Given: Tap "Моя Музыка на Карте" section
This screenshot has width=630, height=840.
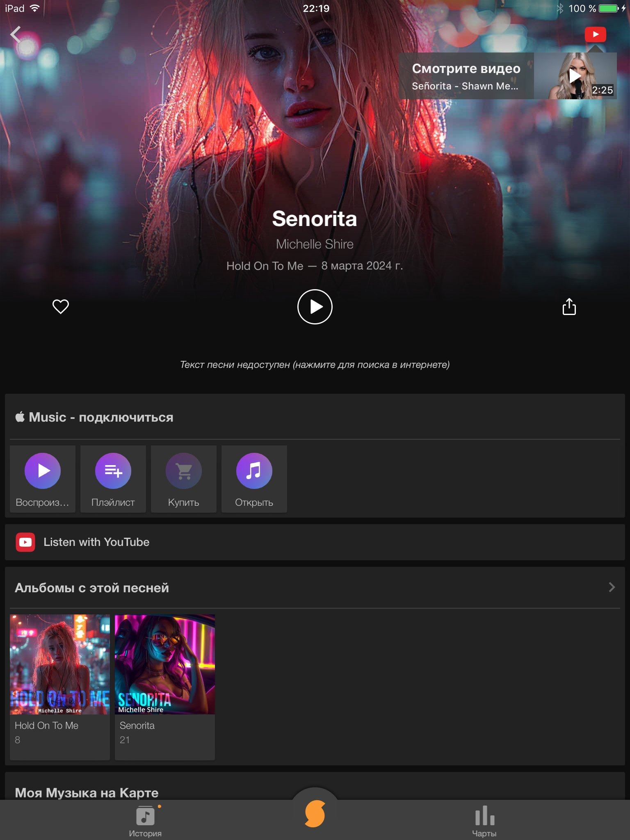Looking at the screenshot, I should 87,792.
